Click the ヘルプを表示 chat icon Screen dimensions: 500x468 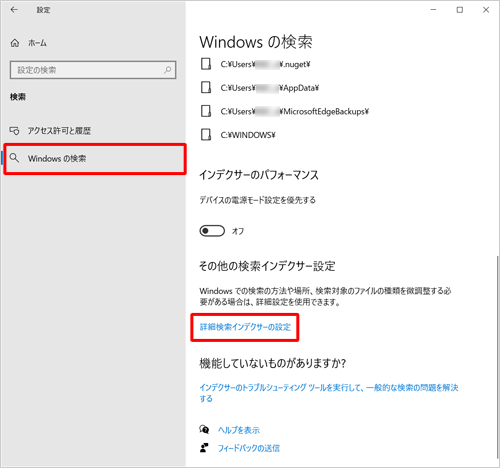[204, 429]
